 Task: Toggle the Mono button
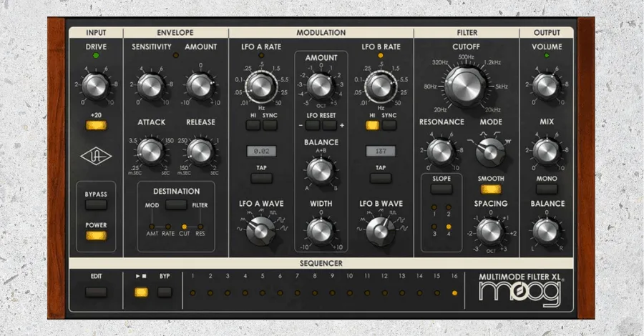click(547, 189)
